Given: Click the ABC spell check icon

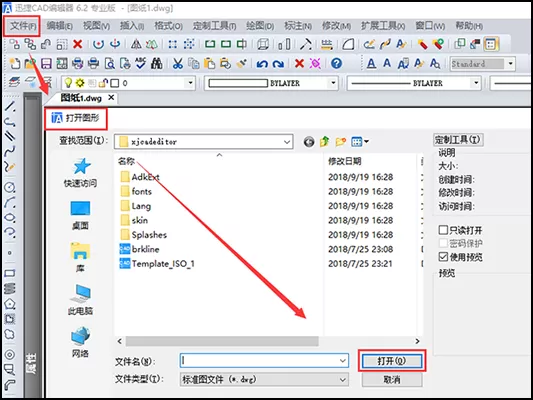Looking at the screenshot, I should coord(141,64).
